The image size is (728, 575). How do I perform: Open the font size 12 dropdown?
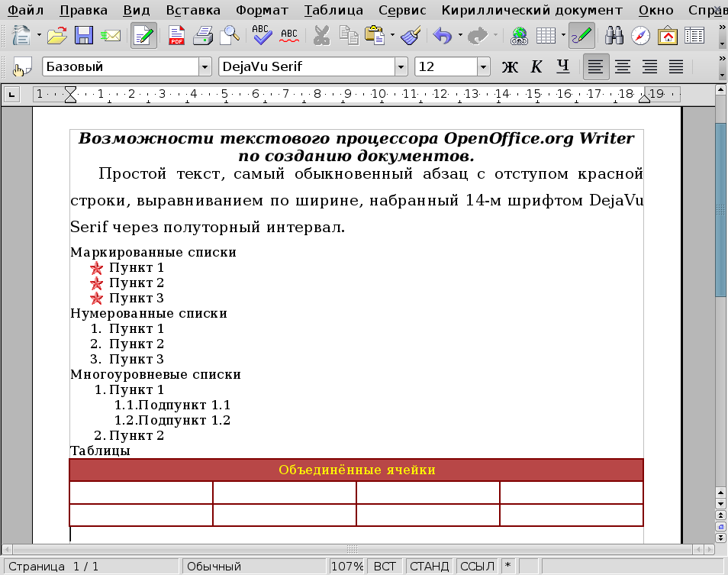(x=483, y=67)
